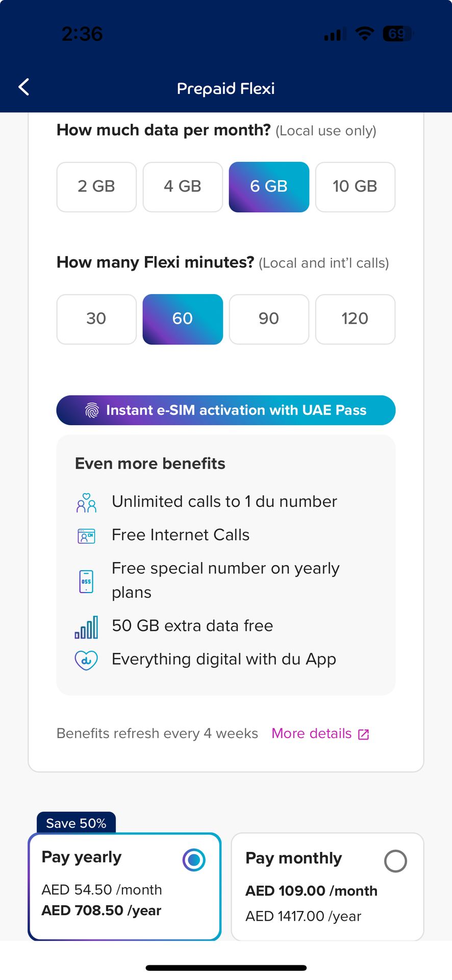Select 120 Flexi minutes
The width and height of the screenshot is (452, 980).
click(355, 319)
